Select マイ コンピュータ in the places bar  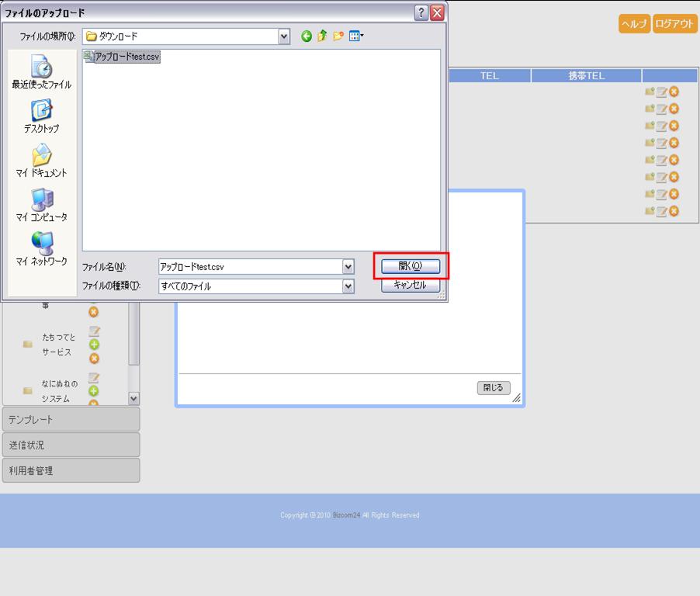(x=41, y=205)
